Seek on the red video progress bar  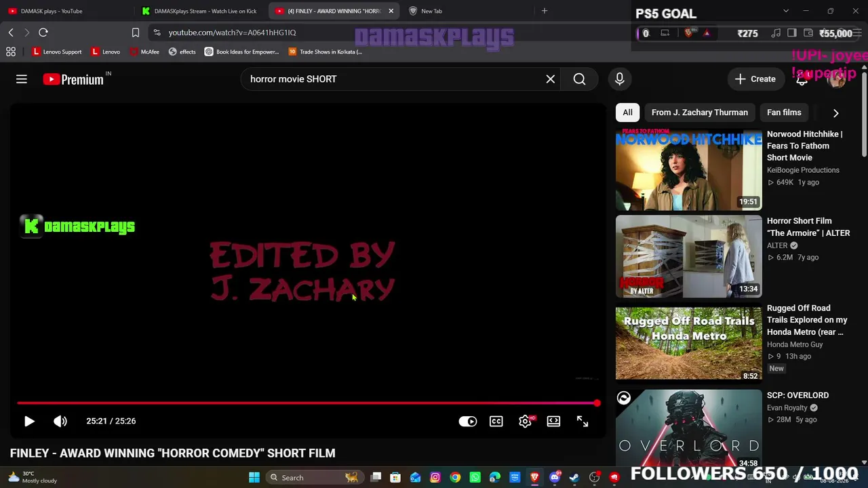coord(309,403)
